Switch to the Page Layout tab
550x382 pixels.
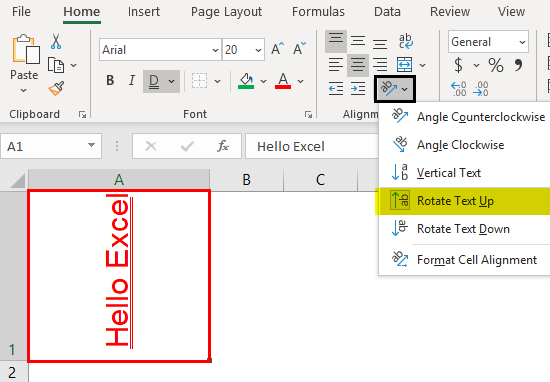click(226, 12)
